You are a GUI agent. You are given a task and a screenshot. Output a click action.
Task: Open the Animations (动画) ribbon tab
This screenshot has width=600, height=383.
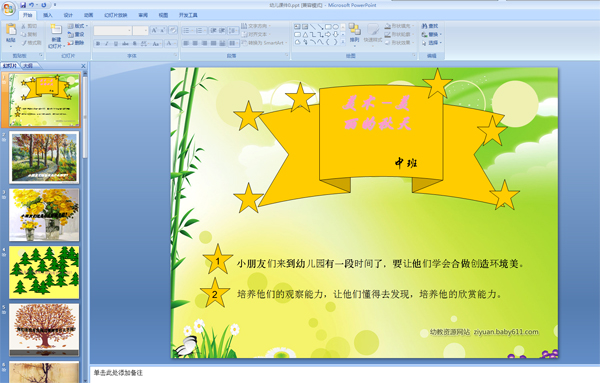pyautogui.click(x=89, y=15)
